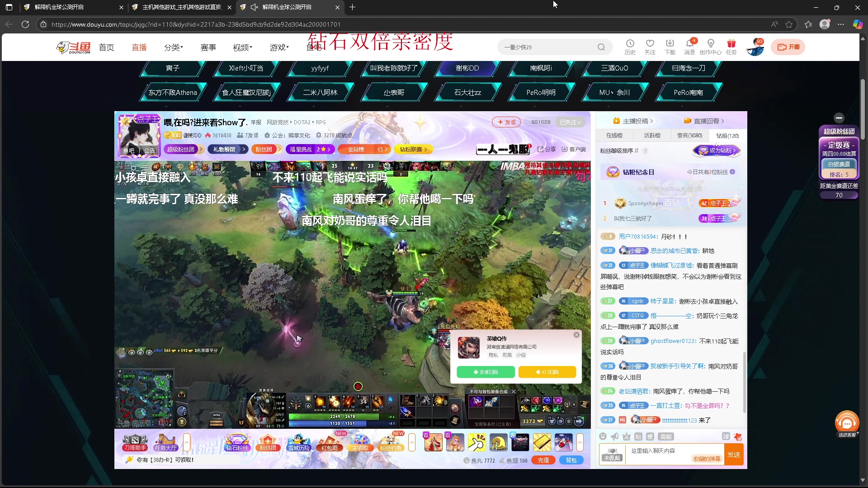Expand the 分类 dropdown in navigation
This screenshot has height=488, width=868.
pos(174,47)
